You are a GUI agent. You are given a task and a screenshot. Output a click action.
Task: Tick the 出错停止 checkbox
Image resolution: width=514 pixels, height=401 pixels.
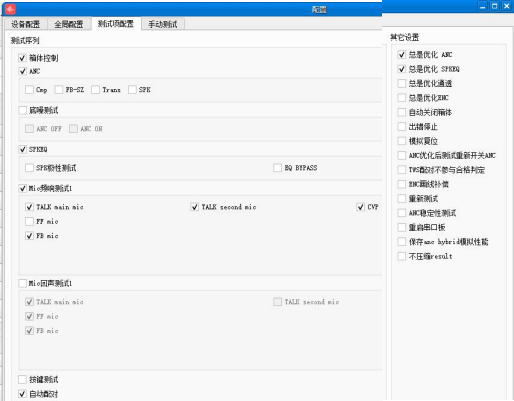402,127
